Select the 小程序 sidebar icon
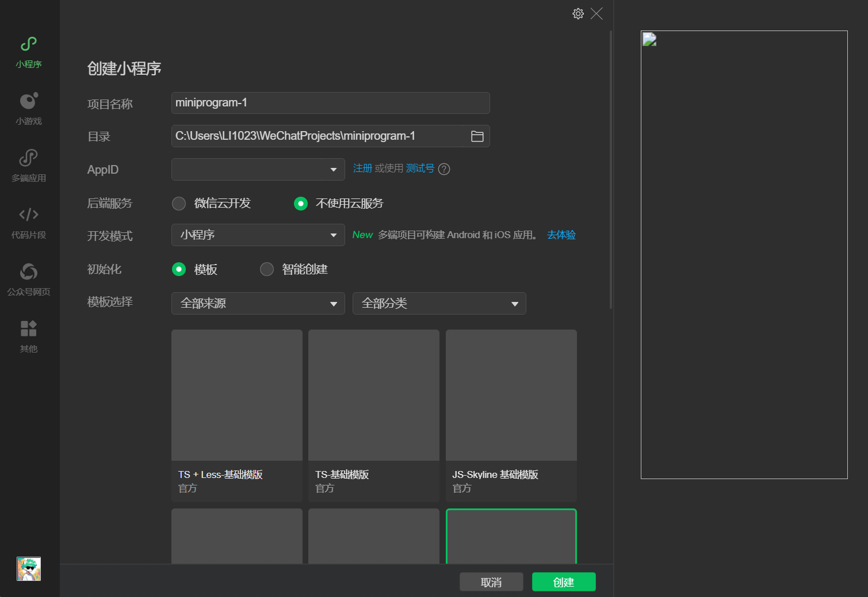Image resolution: width=868 pixels, height=597 pixels. [29, 52]
